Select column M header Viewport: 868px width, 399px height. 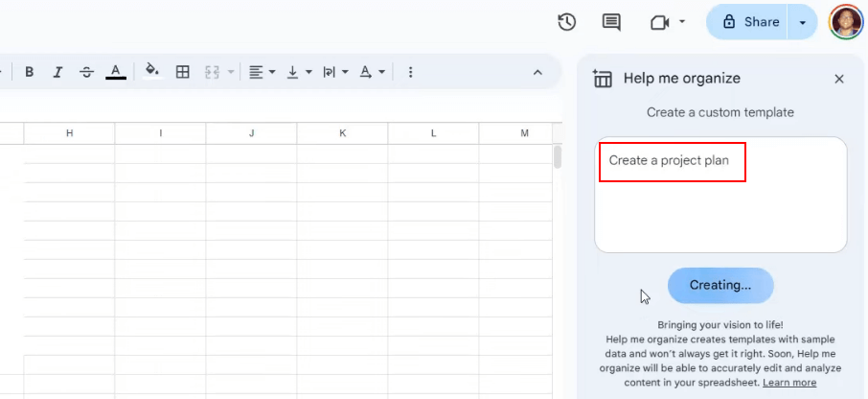click(x=516, y=133)
